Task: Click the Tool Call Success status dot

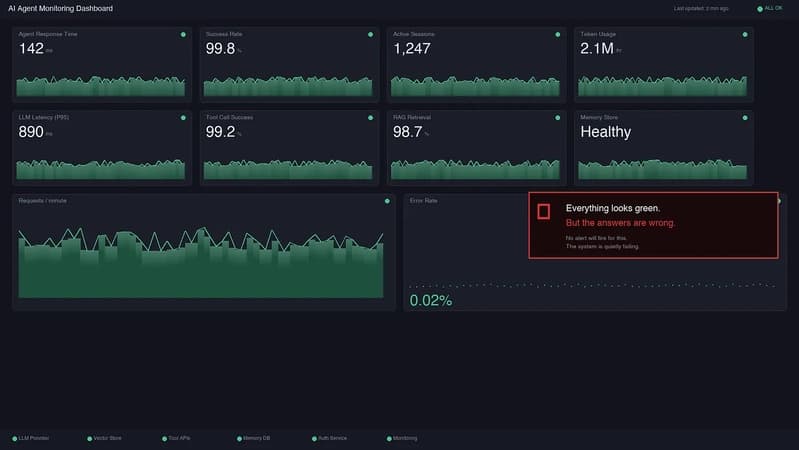Action: click(x=370, y=118)
